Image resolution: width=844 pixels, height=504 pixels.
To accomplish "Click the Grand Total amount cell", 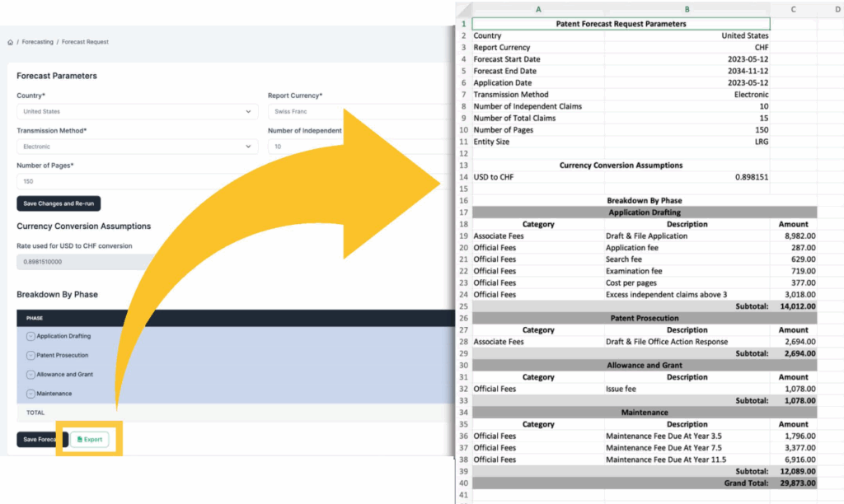I will pyautogui.click(x=793, y=483).
